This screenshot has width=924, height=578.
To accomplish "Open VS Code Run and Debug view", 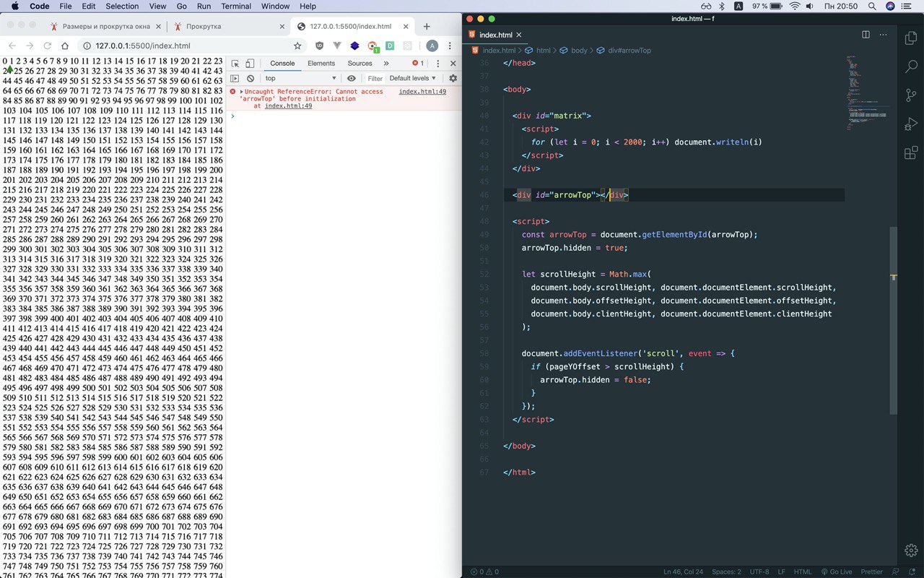I will [910, 124].
